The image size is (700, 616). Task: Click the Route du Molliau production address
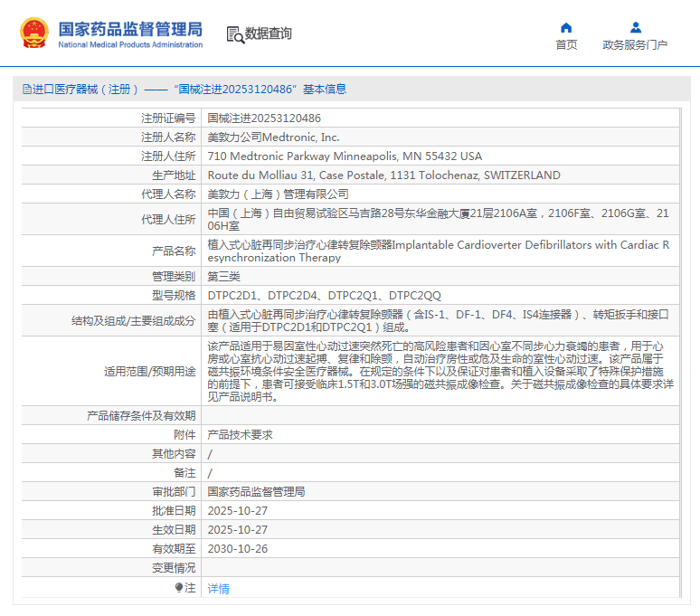point(383,175)
